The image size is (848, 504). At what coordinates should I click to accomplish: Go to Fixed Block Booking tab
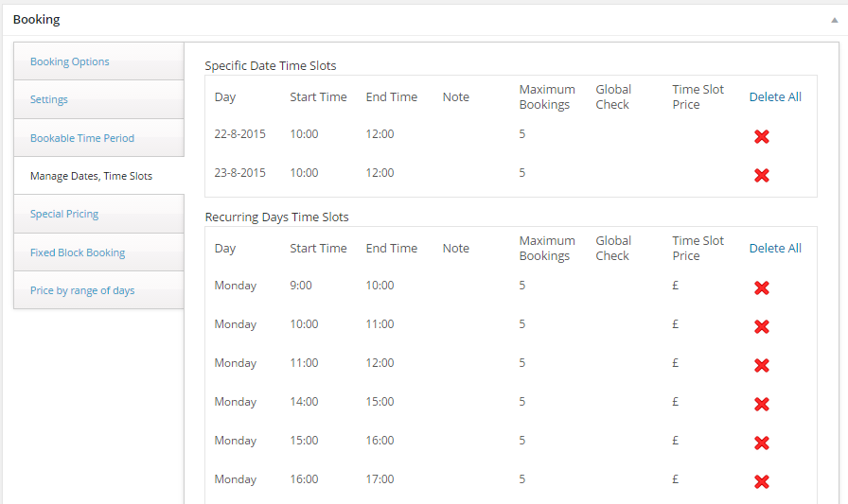tap(78, 252)
